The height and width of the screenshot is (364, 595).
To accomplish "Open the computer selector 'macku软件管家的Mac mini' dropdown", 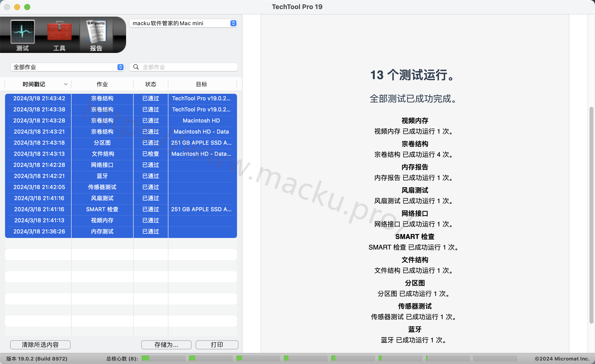I will click(x=183, y=23).
